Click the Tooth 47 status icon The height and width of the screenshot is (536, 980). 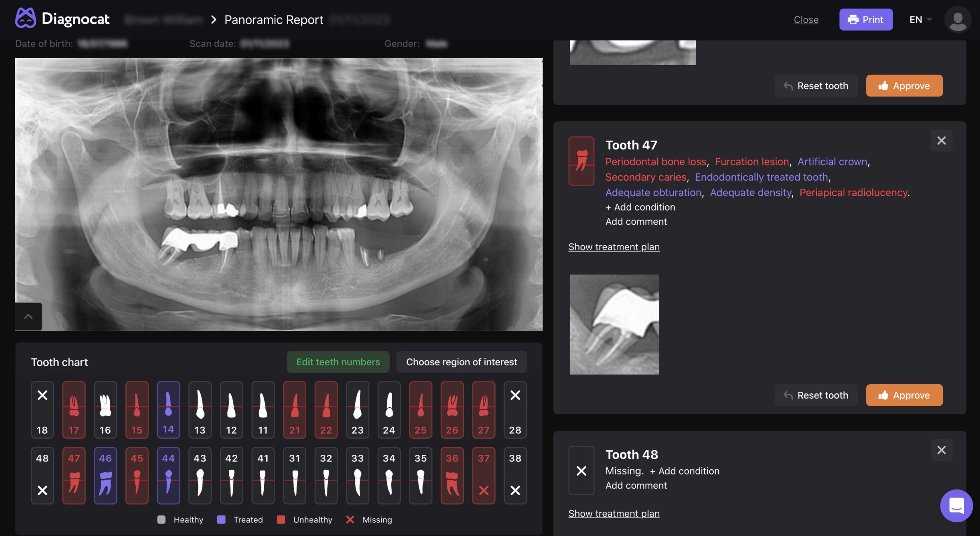click(581, 161)
